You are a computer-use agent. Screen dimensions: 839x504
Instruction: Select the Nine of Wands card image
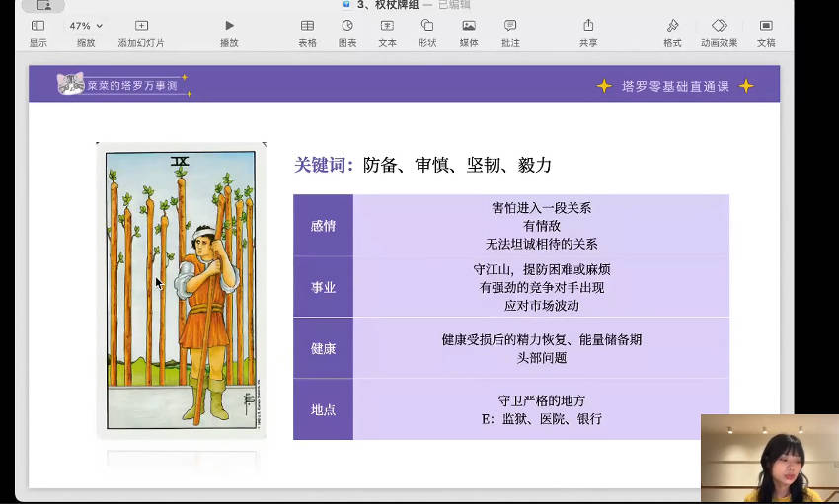coord(181,290)
